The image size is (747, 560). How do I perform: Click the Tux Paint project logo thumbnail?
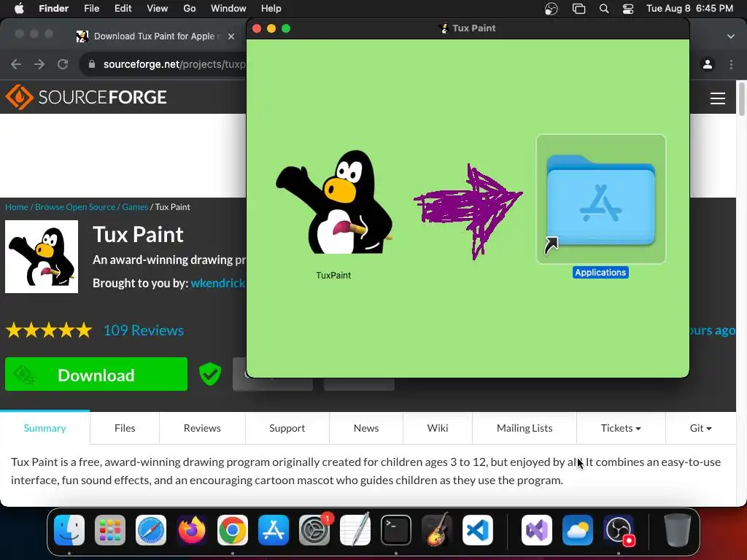[42, 257]
